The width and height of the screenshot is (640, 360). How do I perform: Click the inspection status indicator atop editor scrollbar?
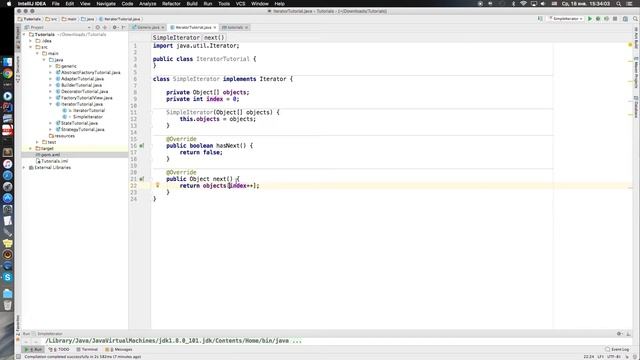630,44
